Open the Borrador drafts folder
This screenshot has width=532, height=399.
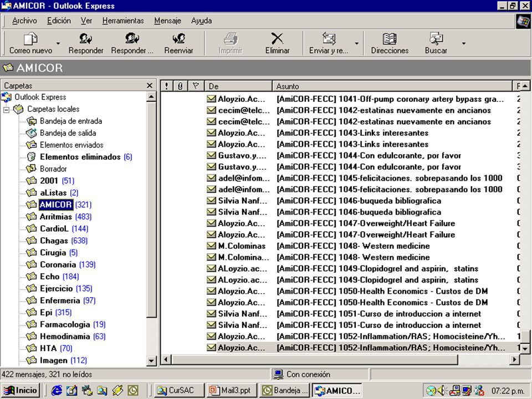point(53,168)
